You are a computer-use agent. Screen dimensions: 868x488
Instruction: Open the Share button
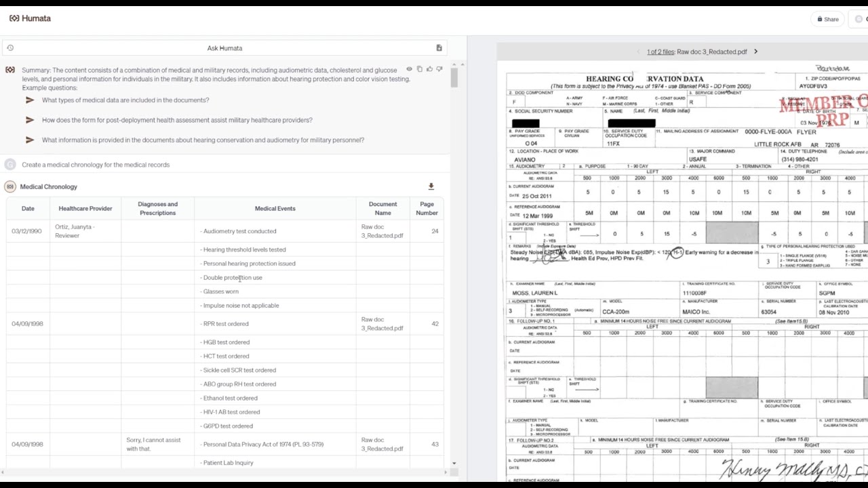(x=828, y=19)
